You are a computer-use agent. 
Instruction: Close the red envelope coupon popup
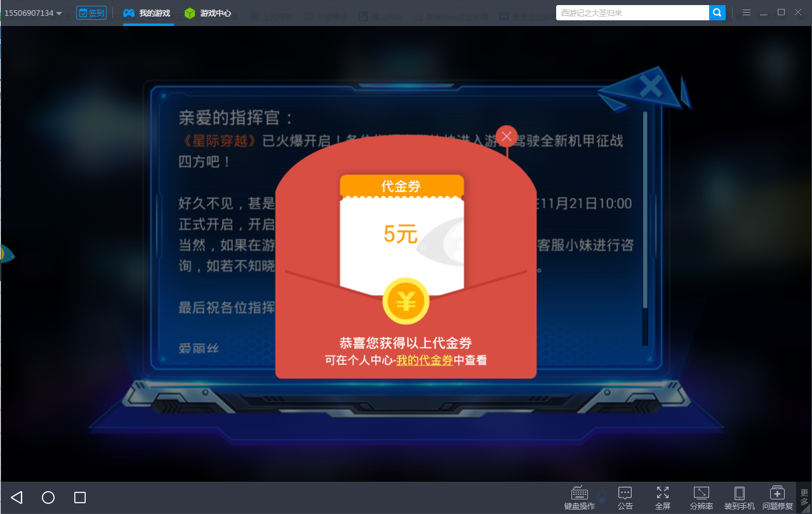click(x=507, y=136)
